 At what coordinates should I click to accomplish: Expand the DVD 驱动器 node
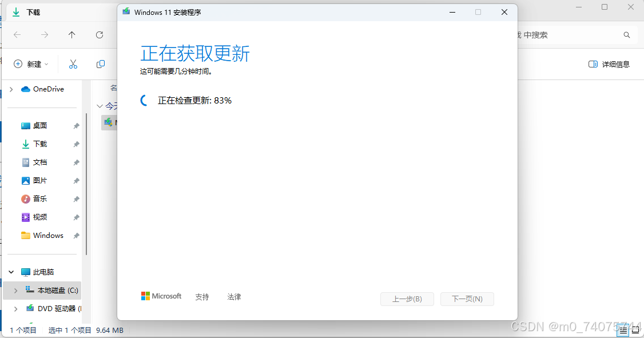[15, 308]
